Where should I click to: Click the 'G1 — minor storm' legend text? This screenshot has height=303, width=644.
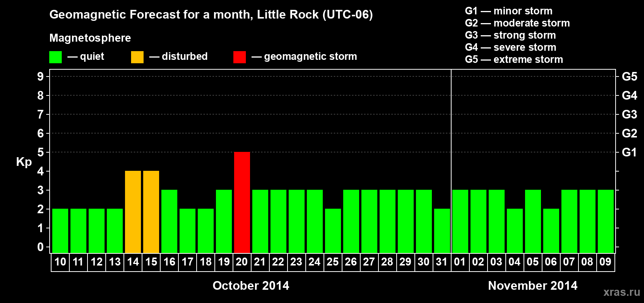click(x=509, y=11)
